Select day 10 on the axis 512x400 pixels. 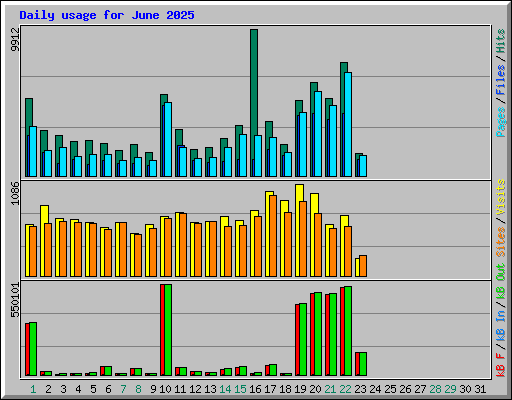pyautogui.click(x=165, y=389)
